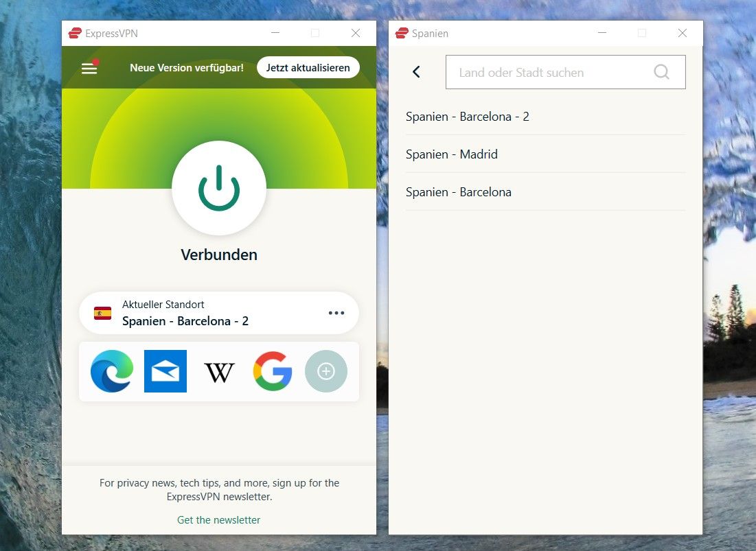Close the ExpressVPN main window

tap(356, 33)
